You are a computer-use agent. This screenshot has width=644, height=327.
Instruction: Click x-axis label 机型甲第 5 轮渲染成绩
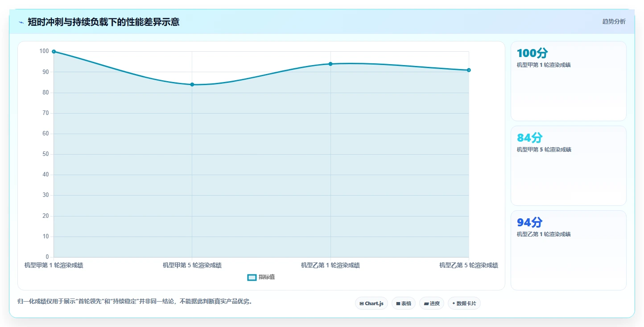pyautogui.click(x=192, y=266)
